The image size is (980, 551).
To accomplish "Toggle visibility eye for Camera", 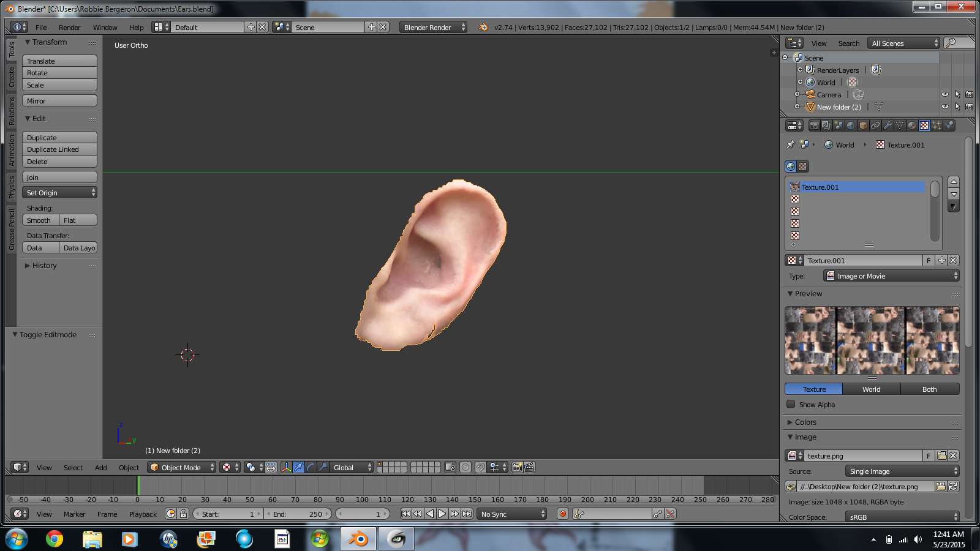I will (x=944, y=94).
